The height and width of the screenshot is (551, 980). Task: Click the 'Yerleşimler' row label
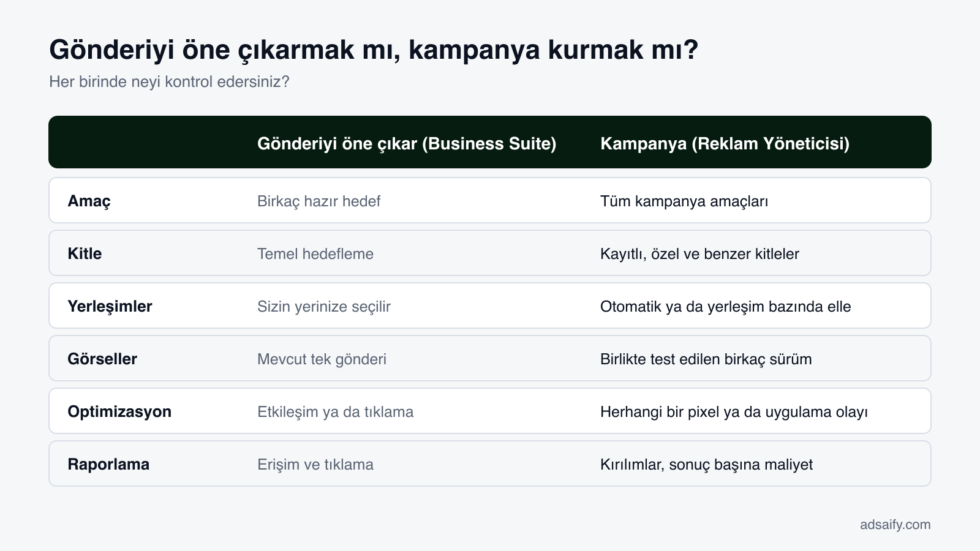pyautogui.click(x=110, y=306)
